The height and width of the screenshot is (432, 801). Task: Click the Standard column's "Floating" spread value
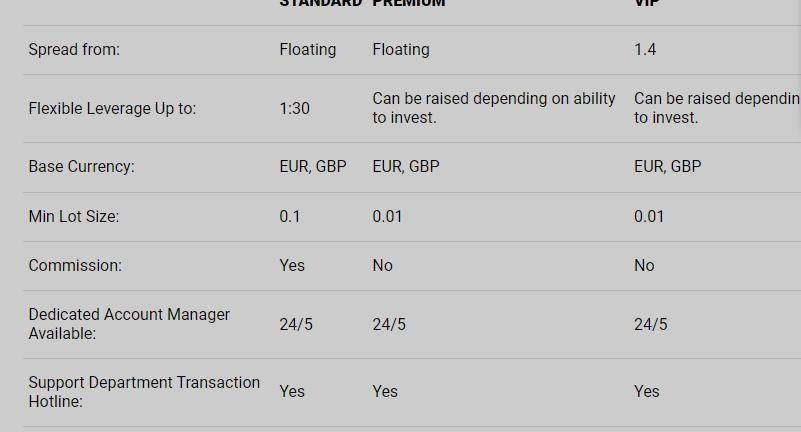pyautogui.click(x=308, y=49)
